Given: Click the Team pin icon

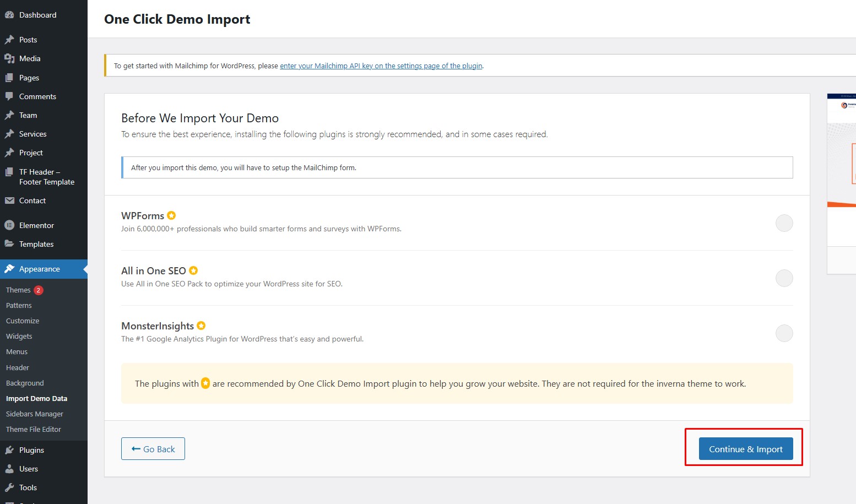Looking at the screenshot, I should (x=9, y=115).
